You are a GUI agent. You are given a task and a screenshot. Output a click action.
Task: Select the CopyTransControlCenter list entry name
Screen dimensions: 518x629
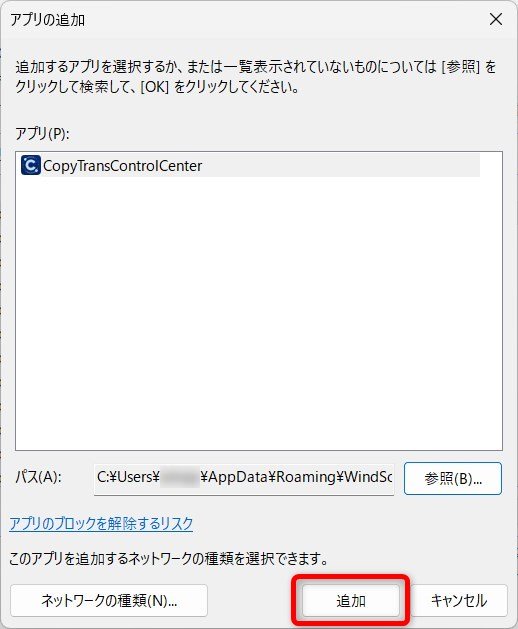122,166
